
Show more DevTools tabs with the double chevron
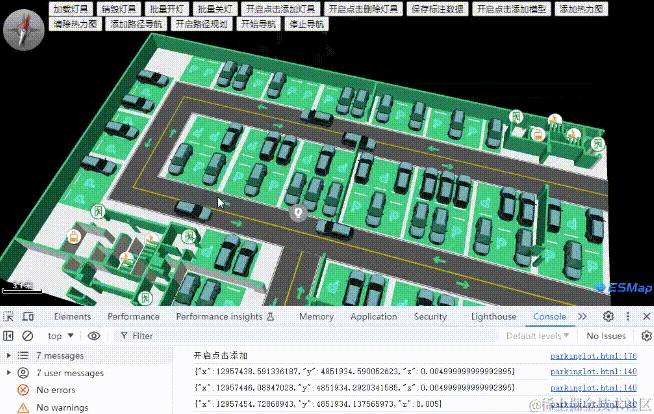point(582,316)
